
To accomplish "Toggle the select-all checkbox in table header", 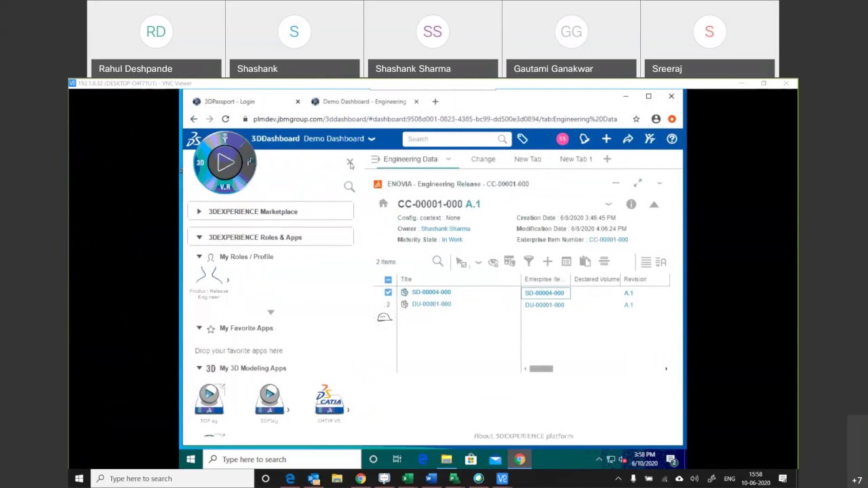I will pos(388,279).
